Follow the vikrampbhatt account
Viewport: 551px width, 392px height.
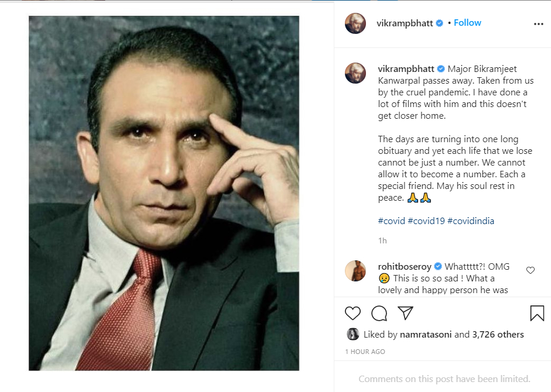pyautogui.click(x=467, y=23)
